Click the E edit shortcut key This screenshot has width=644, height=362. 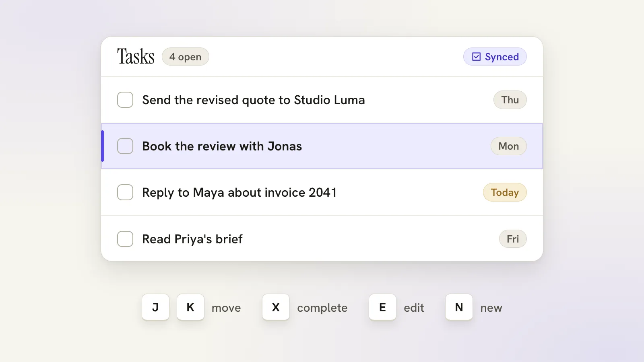(x=382, y=307)
